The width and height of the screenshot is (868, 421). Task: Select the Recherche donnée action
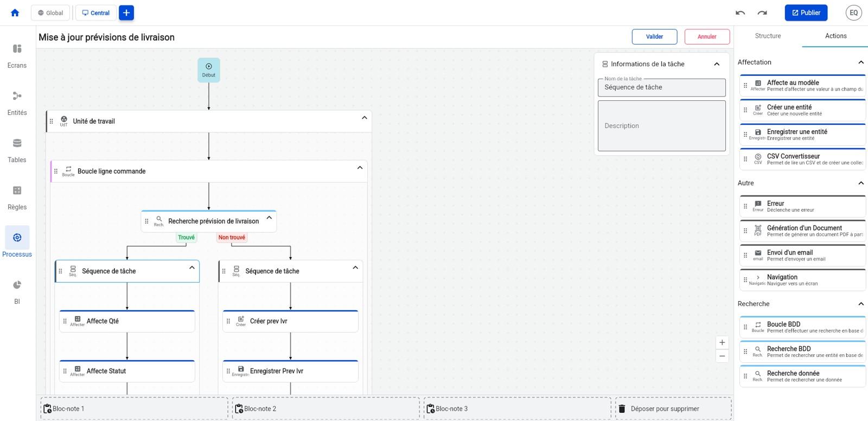(802, 376)
